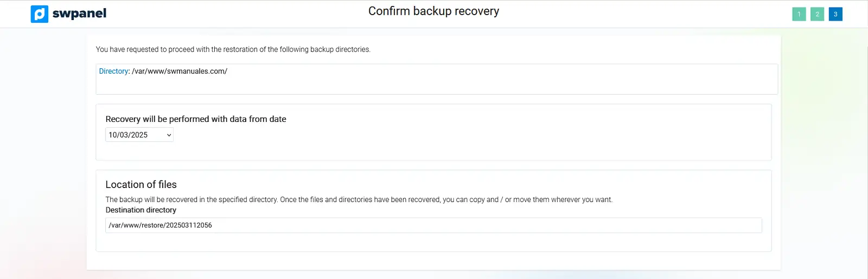Click the blue Directory label
868x279 pixels.
click(113, 71)
